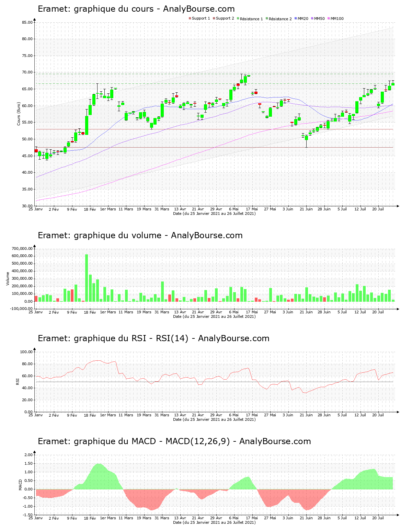Click the '31 Mars' date label on MACD chart
Viewport: 412px width, 532px height.
pos(162,518)
